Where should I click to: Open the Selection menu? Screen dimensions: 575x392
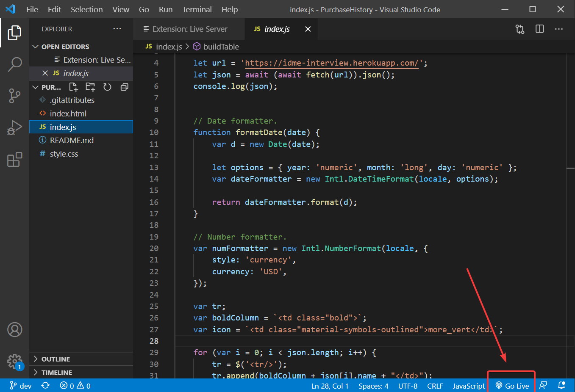pos(86,9)
